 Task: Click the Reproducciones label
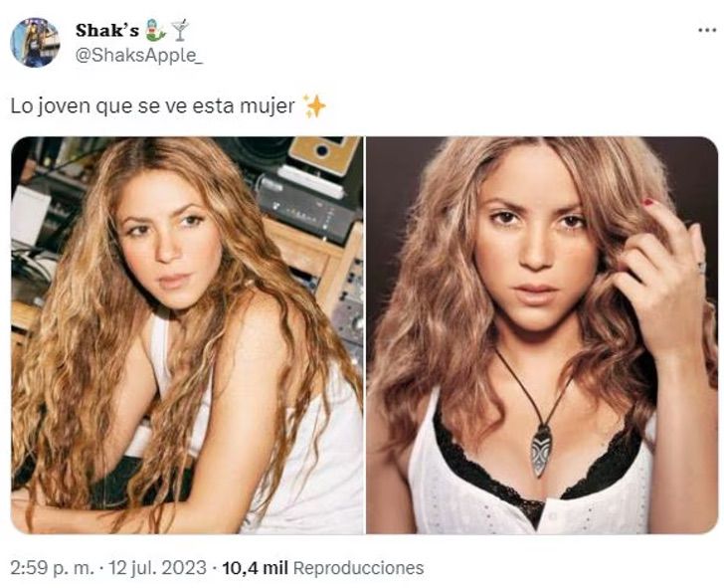tap(358, 568)
